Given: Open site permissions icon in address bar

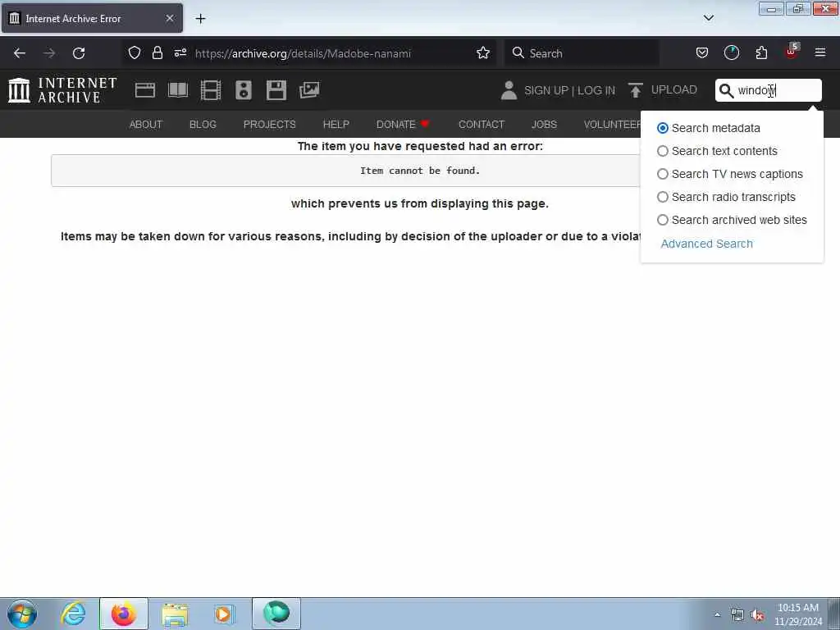Looking at the screenshot, I should coord(180,53).
